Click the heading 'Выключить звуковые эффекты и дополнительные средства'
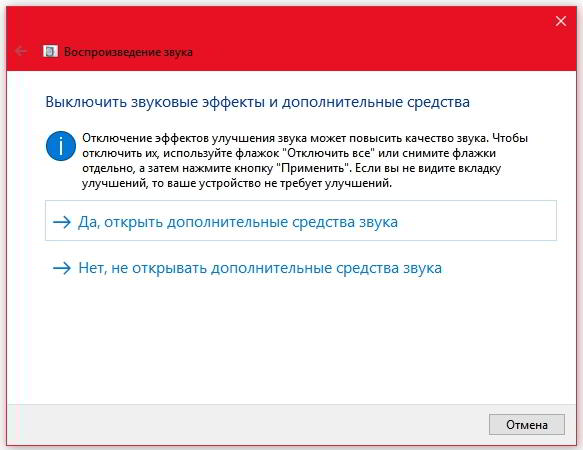Screen dimensions: 583x450 257,102
